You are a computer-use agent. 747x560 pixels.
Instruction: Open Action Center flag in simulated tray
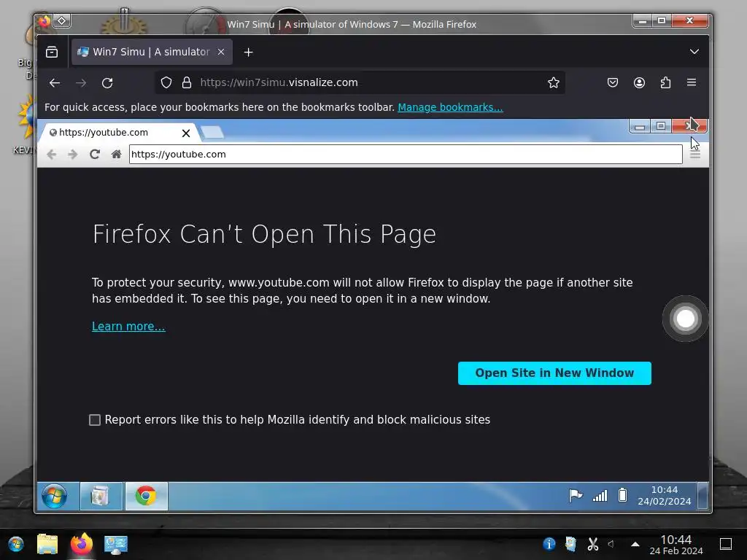[x=576, y=496]
